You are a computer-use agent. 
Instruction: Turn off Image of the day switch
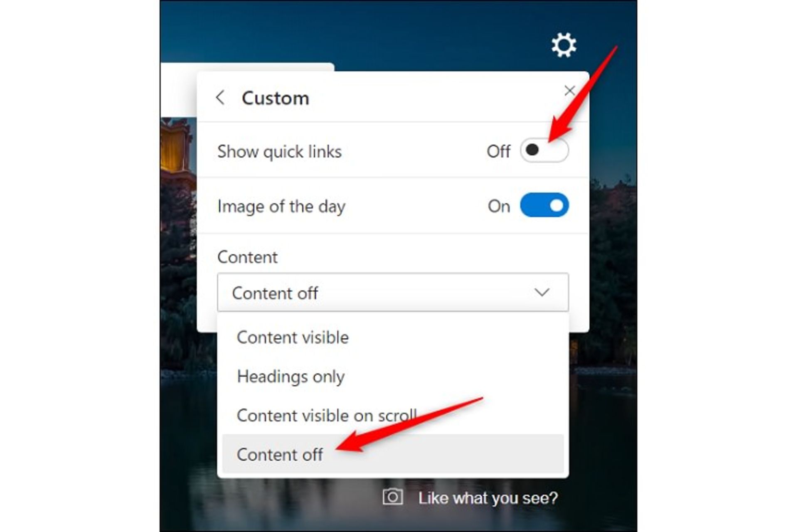pos(544,205)
